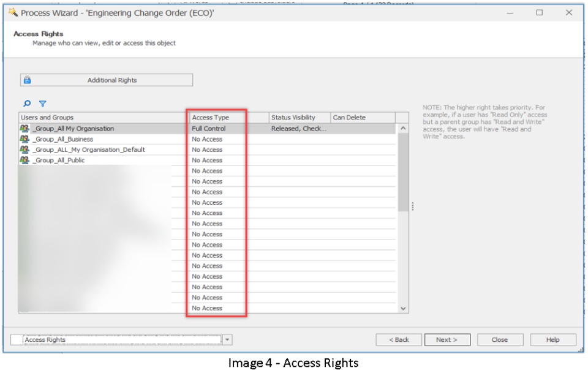Select _Group_All_Public row

pos(207,160)
